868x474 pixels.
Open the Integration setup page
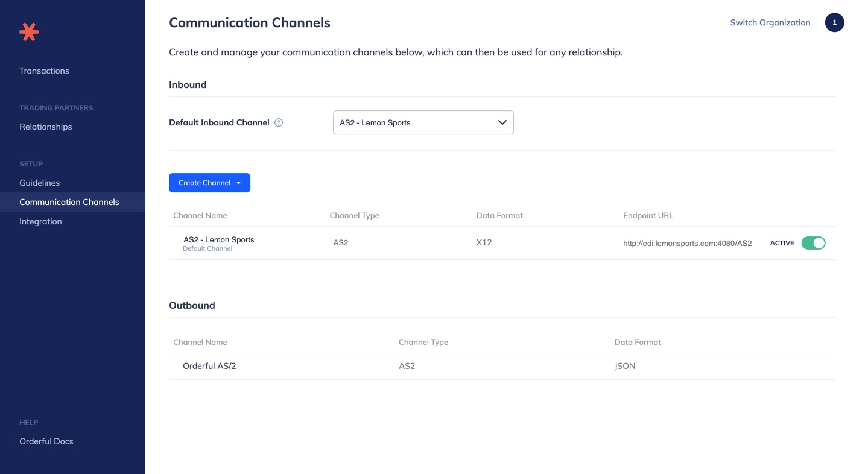40,221
